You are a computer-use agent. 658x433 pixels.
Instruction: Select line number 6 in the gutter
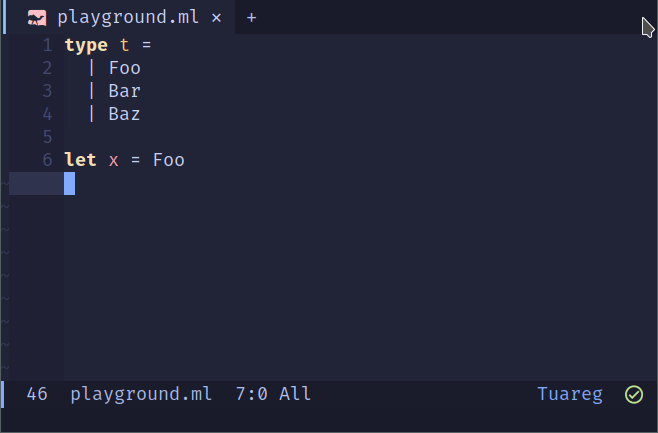point(47,160)
